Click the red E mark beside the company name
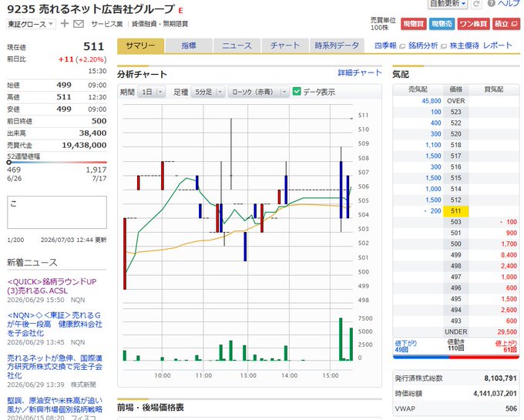Viewport: 524px width, 420px height. point(181,11)
